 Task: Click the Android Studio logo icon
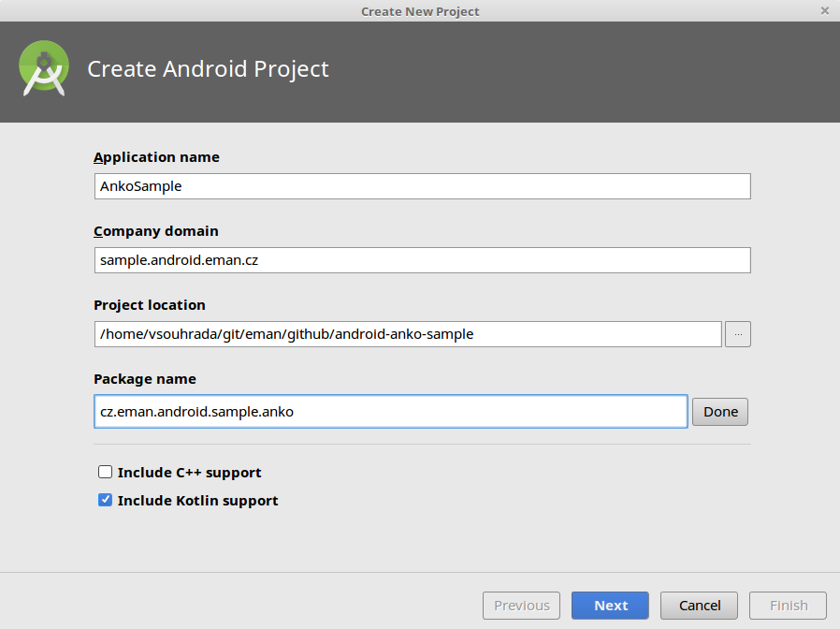44,68
